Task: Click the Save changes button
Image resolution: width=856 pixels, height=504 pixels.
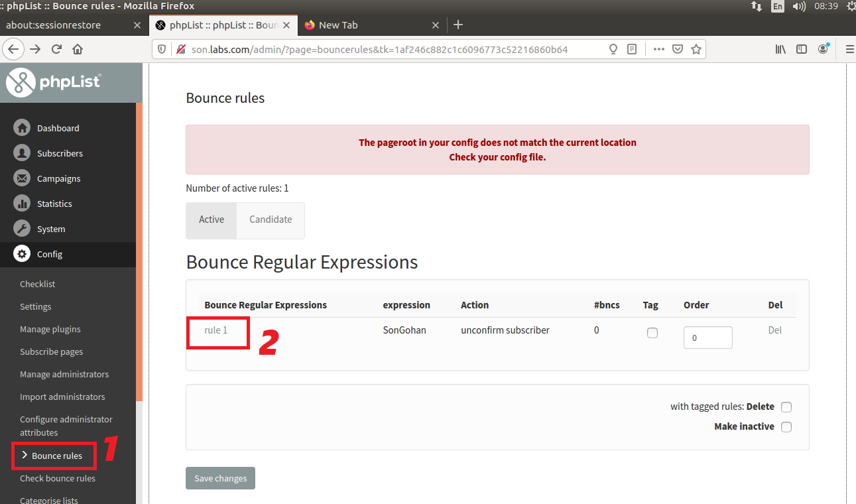Action: pyautogui.click(x=220, y=477)
